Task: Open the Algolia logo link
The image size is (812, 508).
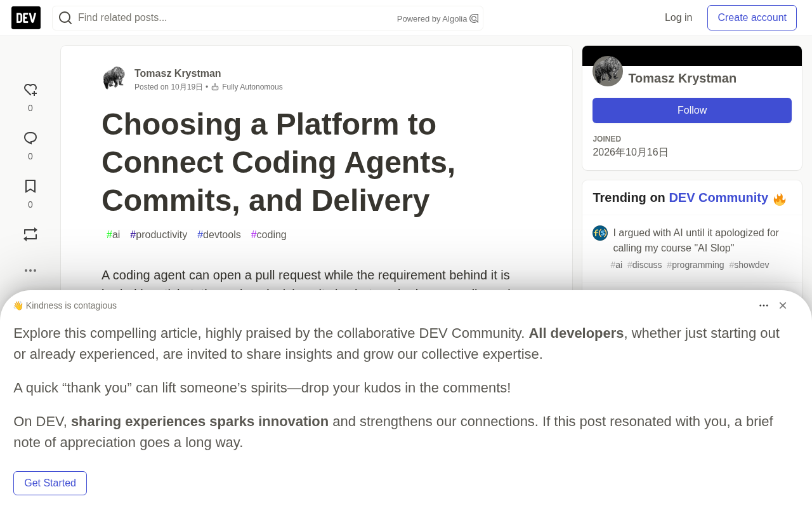Action: click(474, 19)
